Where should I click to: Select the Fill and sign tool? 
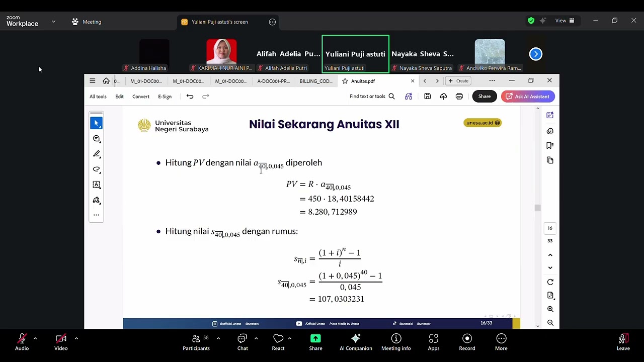(x=96, y=200)
